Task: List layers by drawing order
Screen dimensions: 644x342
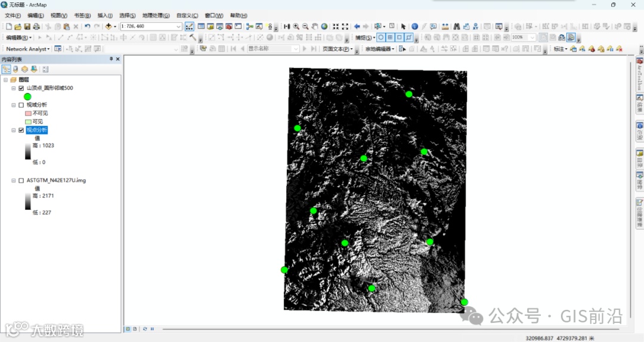Action: pyautogui.click(x=6, y=69)
